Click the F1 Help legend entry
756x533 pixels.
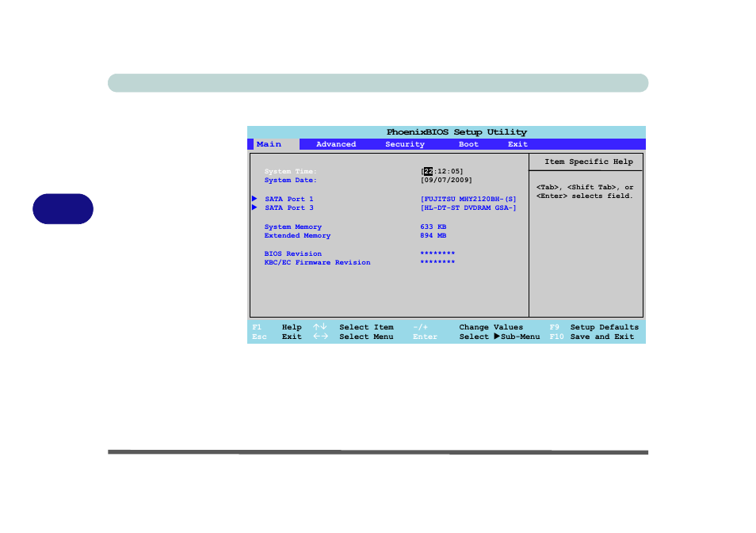click(277, 327)
